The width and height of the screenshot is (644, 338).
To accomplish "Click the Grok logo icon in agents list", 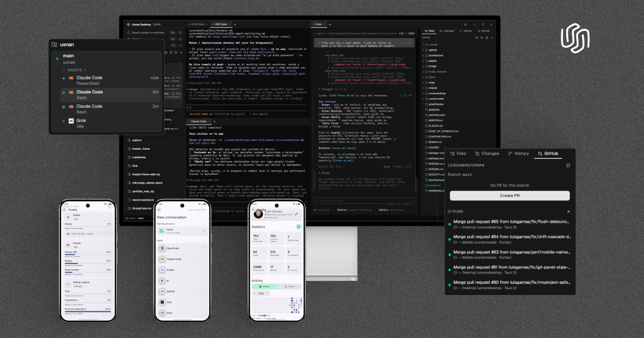I will click(71, 121).
